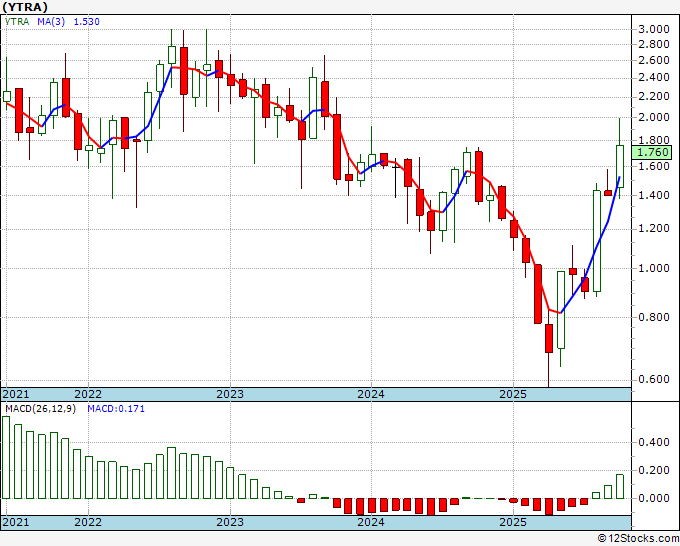680x546 pixels.
Task: Click 2023 on the price chart timeline
Action: click(x=230, y=394)
